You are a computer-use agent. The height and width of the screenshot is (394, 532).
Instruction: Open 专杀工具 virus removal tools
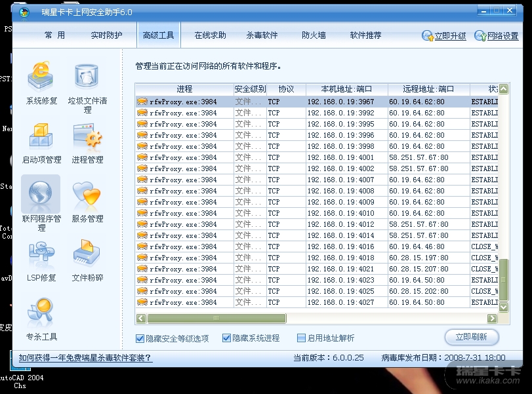(x=41, y=319)
